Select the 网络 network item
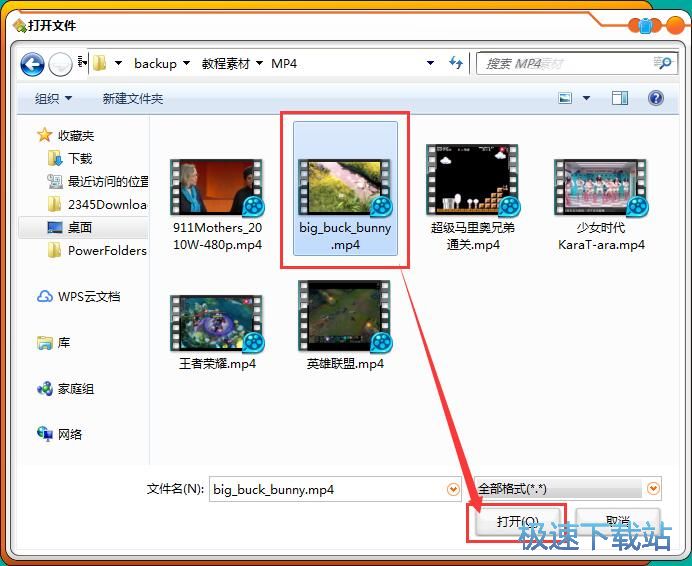The image size is (692, 566). 69,434
